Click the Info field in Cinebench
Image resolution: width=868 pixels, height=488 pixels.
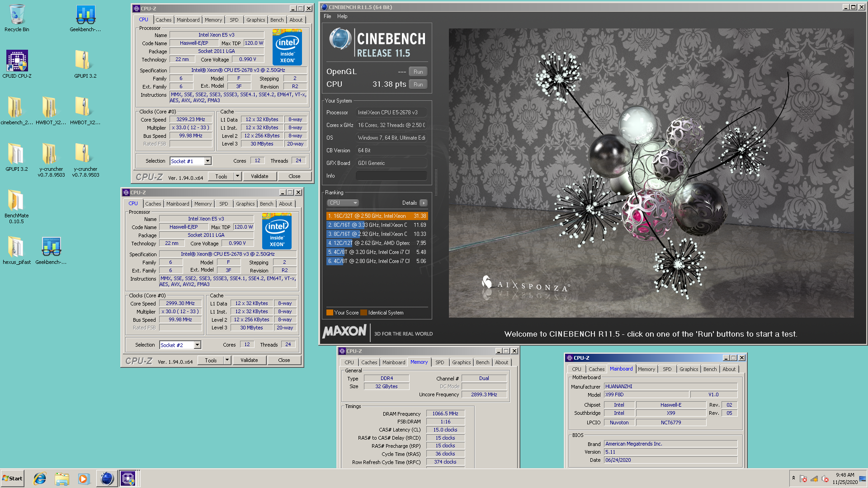point(392,176)
